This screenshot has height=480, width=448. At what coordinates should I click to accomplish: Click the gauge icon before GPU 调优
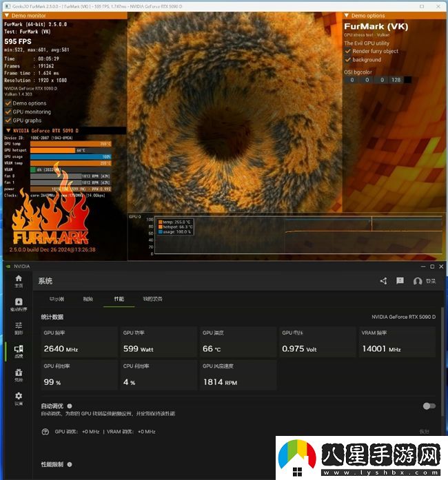pyautogui.click(x=45, y=432)
